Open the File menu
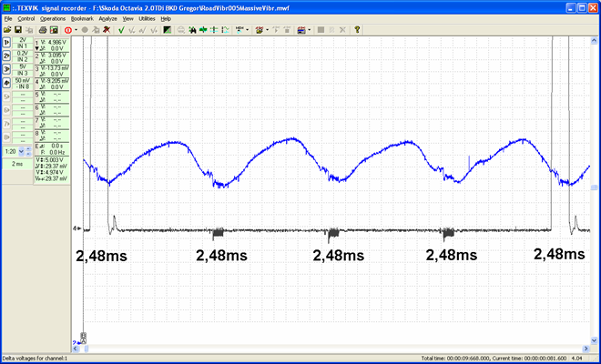The width and height of the screenshot is (601, 364). (8, 18)
